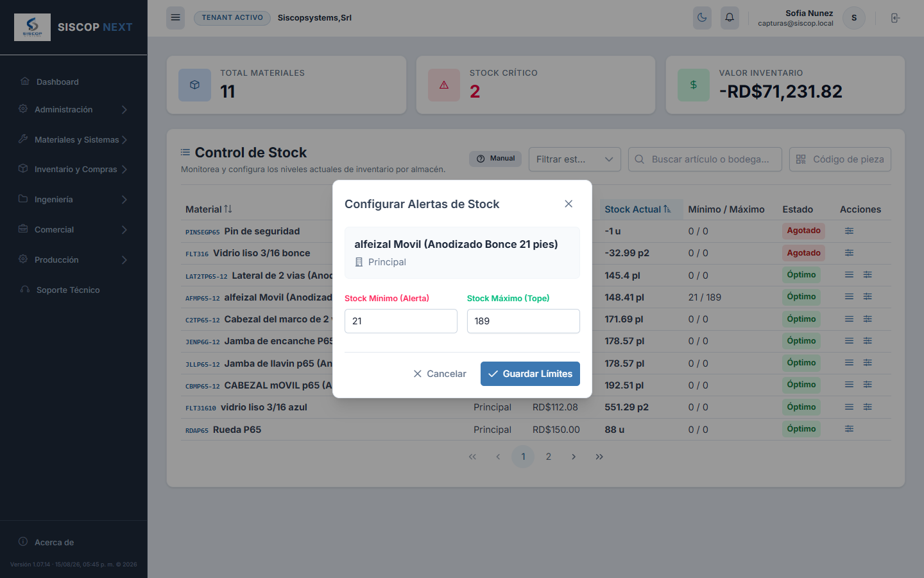Jump to the last page
The image size is (924, 578).
(599, 457)
